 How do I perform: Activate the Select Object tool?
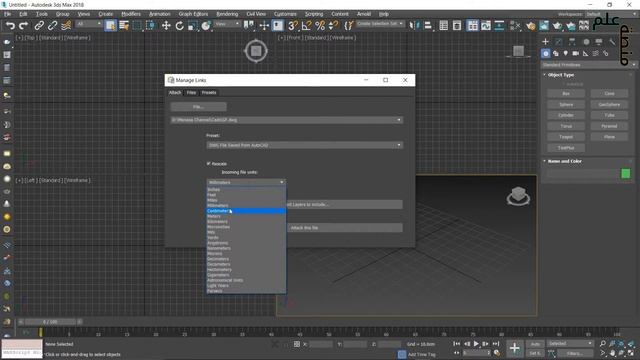(x=110, y=26)
